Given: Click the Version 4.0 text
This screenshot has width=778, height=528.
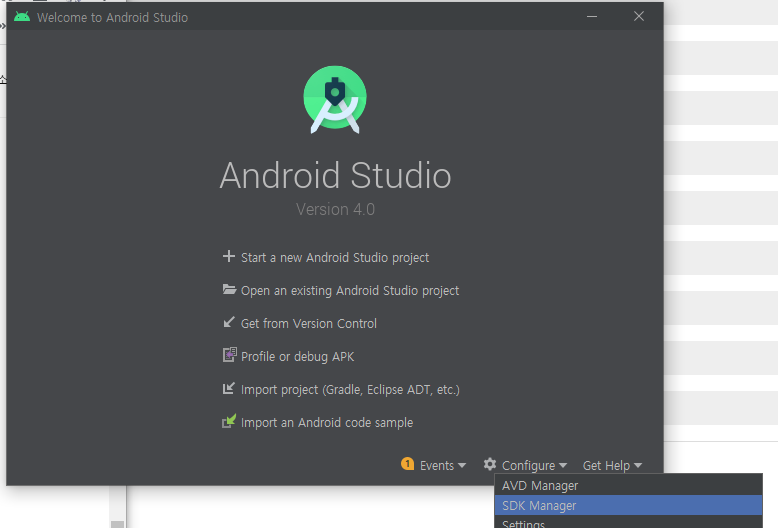Looking at the screenshot, I should tap(335, 209).
